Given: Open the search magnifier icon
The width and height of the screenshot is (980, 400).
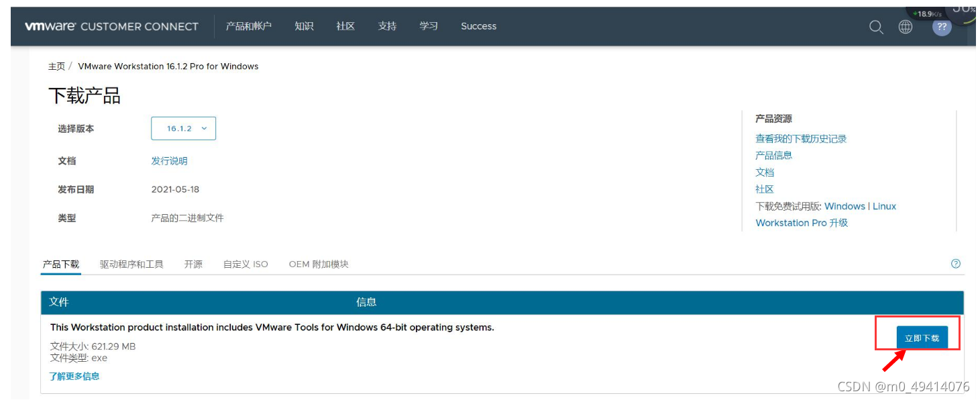Looking at the screenshot, I should 876,27.
